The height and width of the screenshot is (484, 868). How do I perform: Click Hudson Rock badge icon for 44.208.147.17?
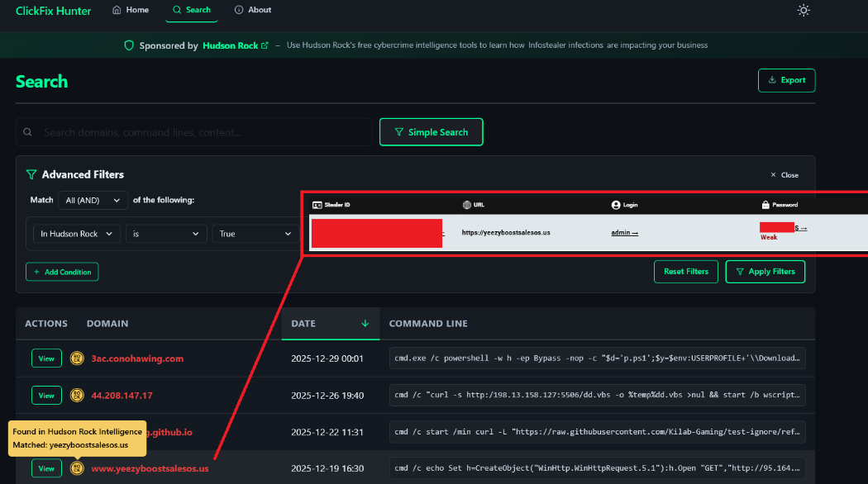click(77, 395)
